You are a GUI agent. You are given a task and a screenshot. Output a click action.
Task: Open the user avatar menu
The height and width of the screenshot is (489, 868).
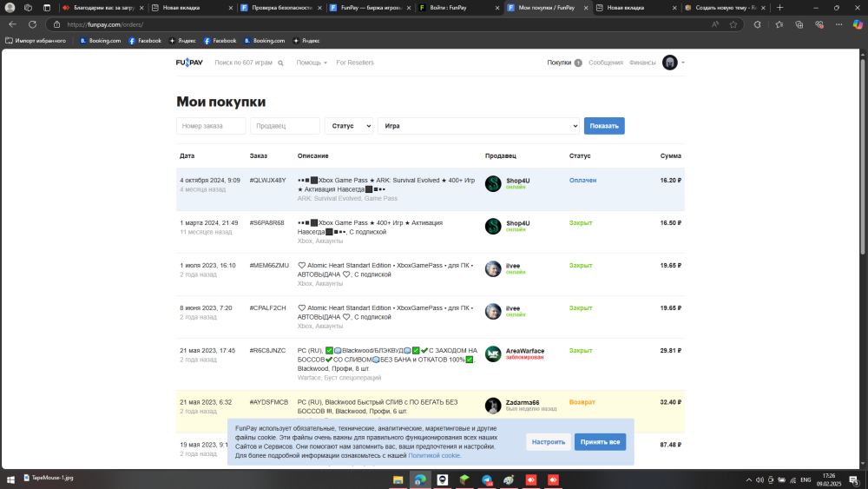pyautogui.click(x=670, y=63)
